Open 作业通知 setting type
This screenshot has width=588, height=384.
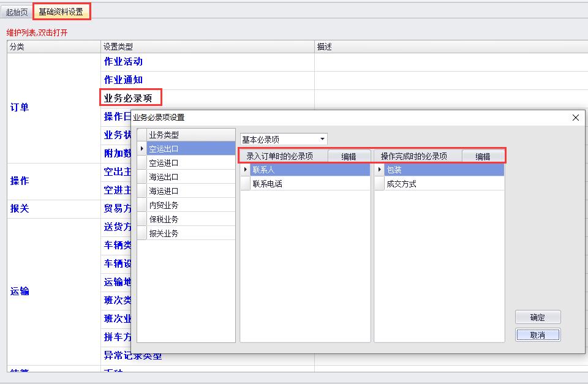123,80
